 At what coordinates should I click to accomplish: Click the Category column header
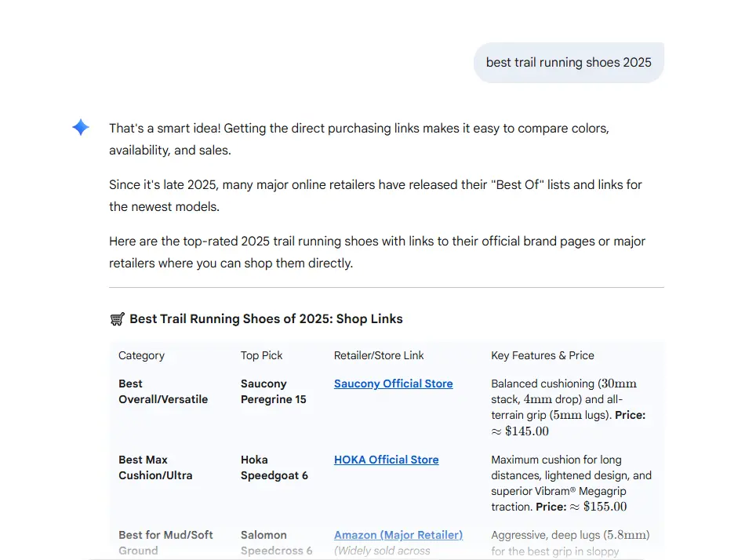(x=141, y=355)
